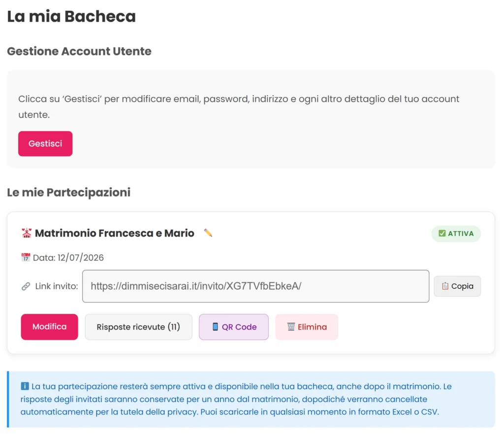
Task: Click the ATTIVA status badge
Action: (456, 234)
